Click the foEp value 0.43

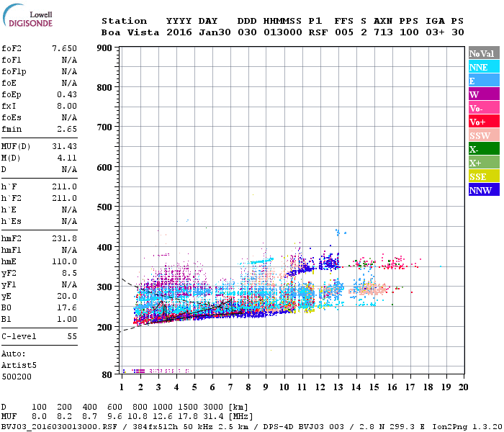tap(67, 94)
